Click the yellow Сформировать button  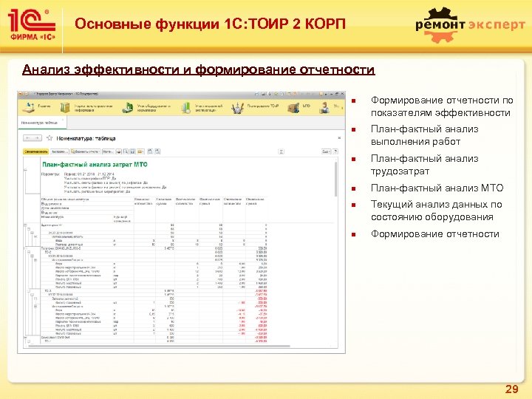pos(36,151)
